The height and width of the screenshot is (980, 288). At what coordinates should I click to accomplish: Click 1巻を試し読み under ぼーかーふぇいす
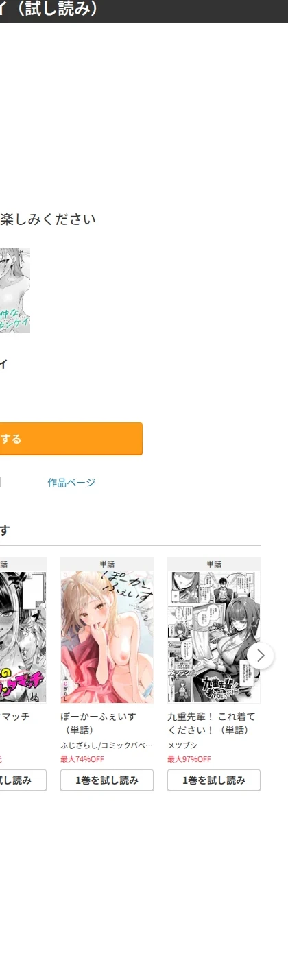point(107,780)
